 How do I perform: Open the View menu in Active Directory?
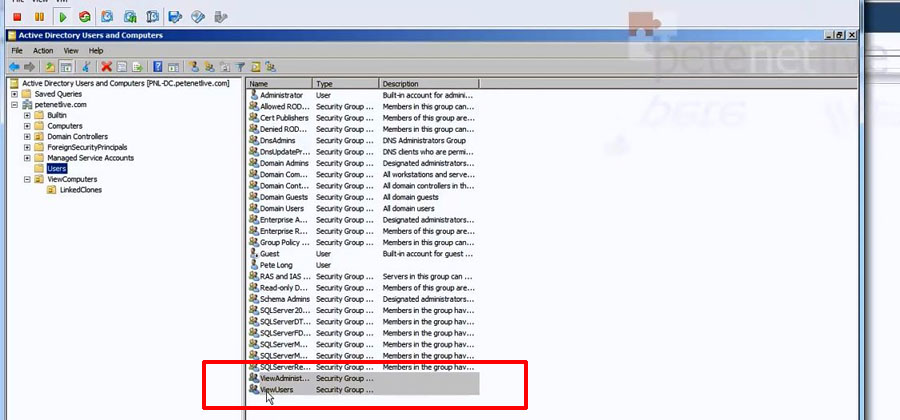click(x=71, y=50)
